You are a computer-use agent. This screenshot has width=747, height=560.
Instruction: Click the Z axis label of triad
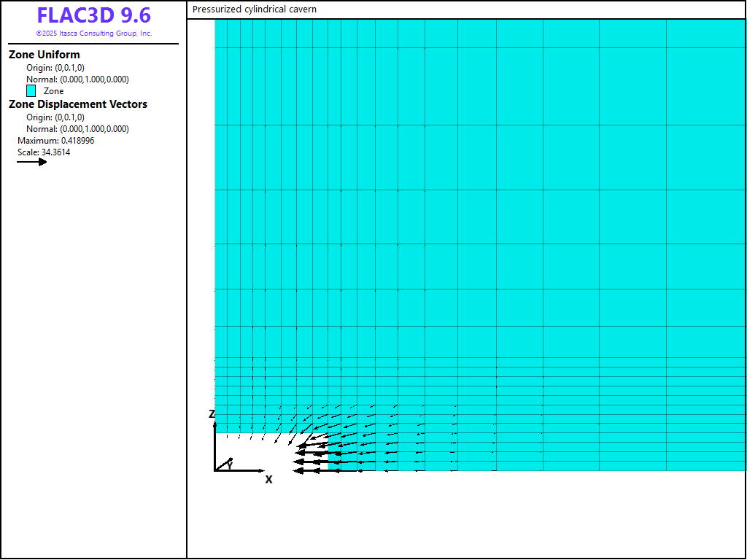(212, 414)
